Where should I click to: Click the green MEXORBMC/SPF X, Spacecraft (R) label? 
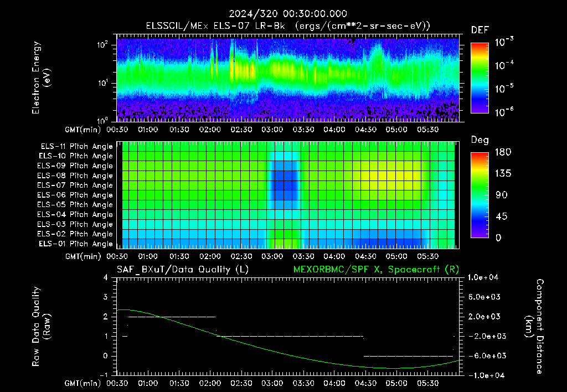376,270
